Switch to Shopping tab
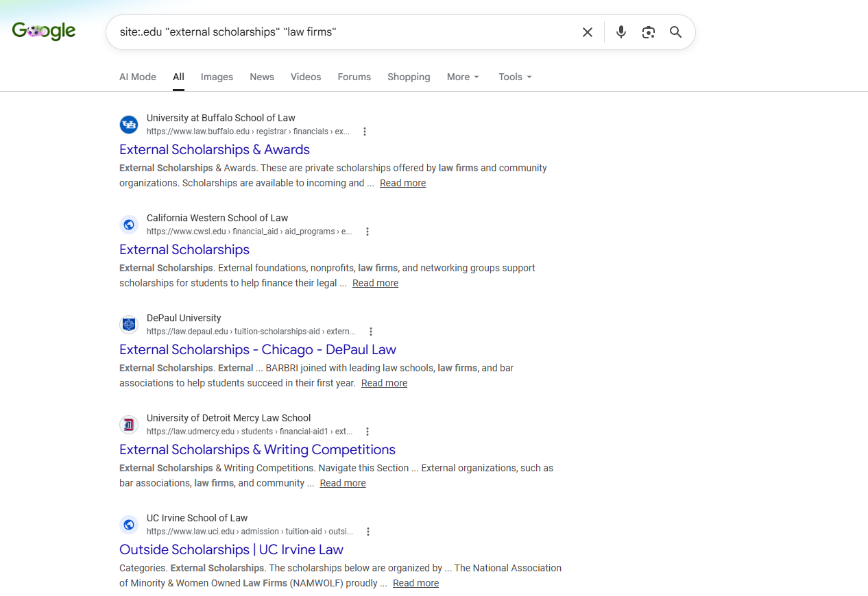Viewport: 868px width, 596px height. (x=409, y=77)
